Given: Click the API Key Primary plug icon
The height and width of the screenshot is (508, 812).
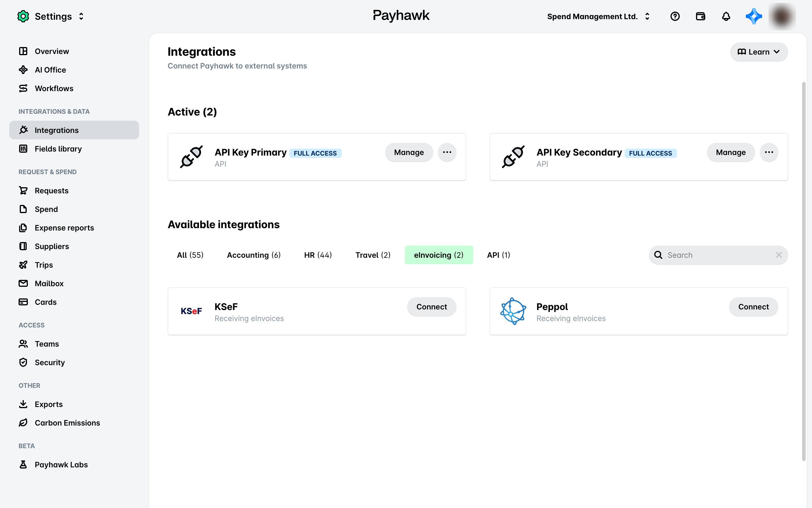Looking at the screenshot, I should coord(191,156).
